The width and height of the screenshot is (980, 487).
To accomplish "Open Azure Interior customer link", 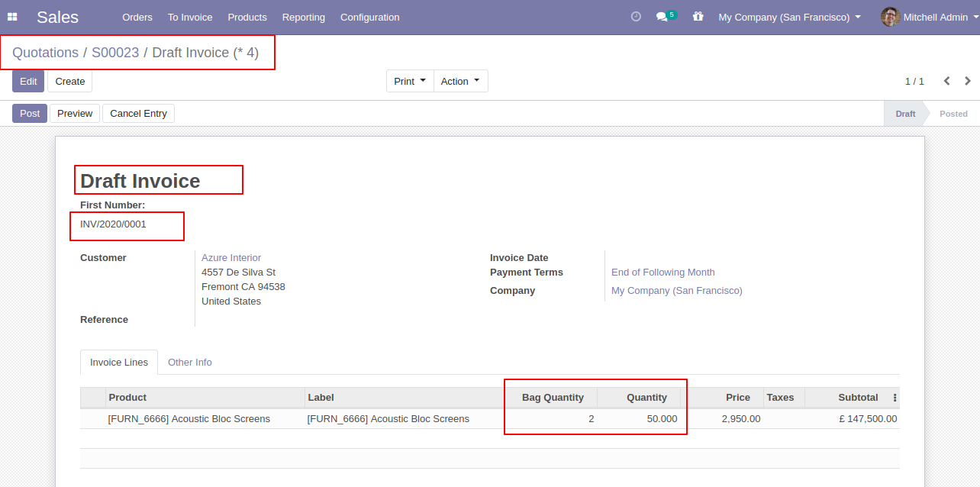I will click(231, 258).
